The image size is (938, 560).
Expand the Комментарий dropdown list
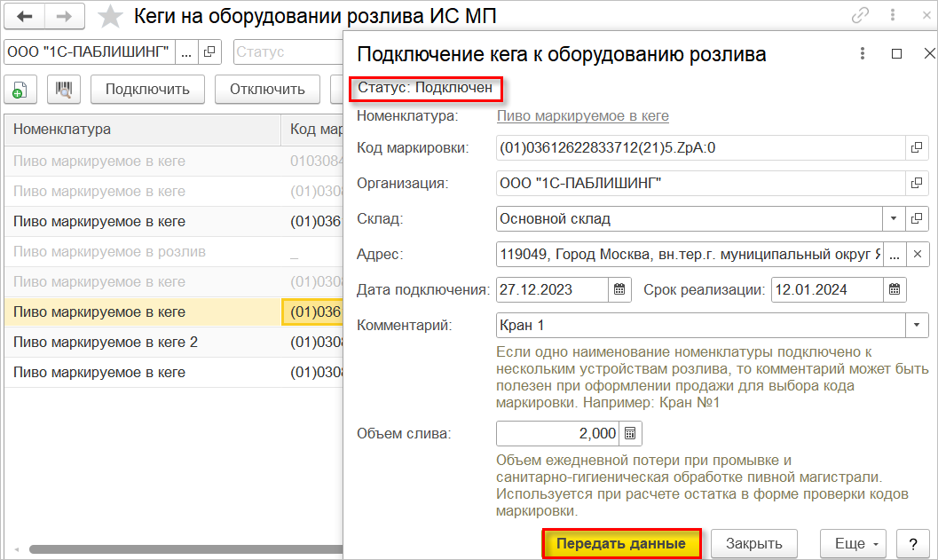[916, 325]
